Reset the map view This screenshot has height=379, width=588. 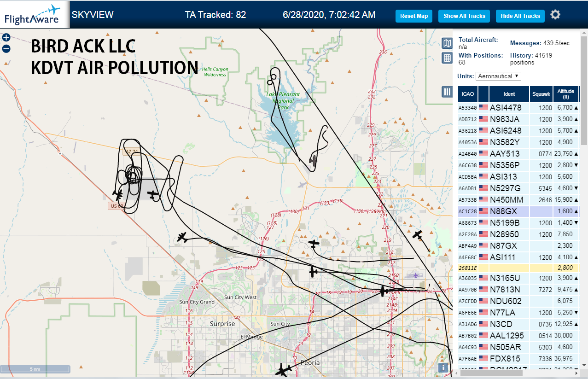click(414, 16)
